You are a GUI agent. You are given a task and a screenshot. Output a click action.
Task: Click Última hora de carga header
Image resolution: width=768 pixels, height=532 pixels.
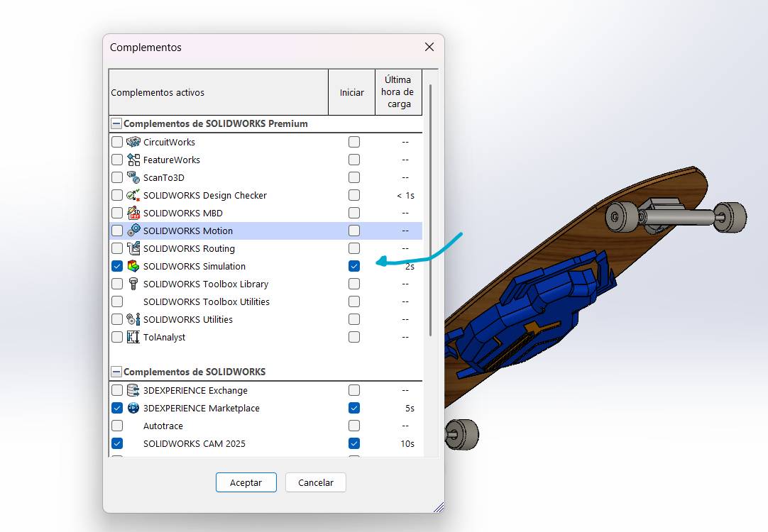click(x=398, y=92)
